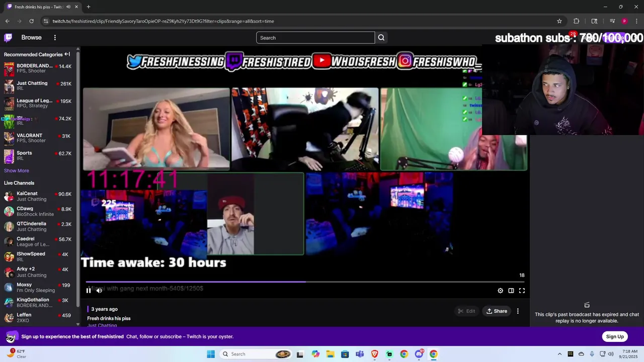View site information icon in address bar
The image size is (644, 362).
click(x=46, y=21)
